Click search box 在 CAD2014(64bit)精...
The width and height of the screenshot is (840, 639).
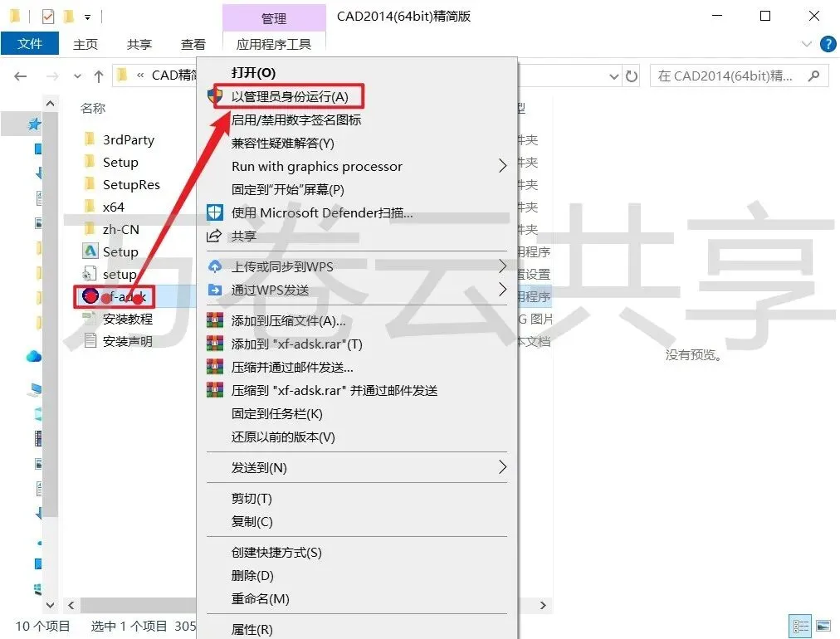[739, 76]
